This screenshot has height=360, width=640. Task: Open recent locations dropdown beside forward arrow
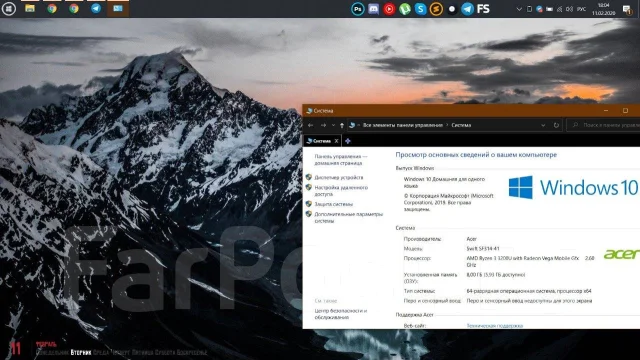(x=333, y=125)
